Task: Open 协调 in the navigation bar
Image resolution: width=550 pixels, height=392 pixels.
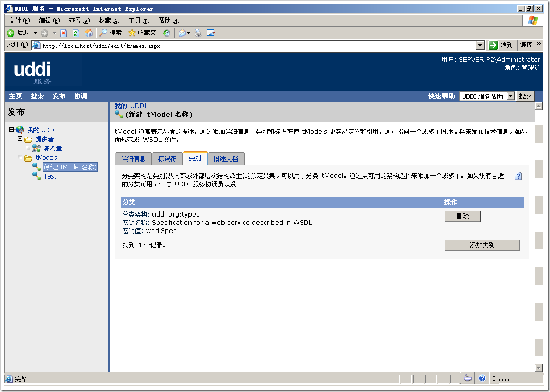Action: [81, 96]
